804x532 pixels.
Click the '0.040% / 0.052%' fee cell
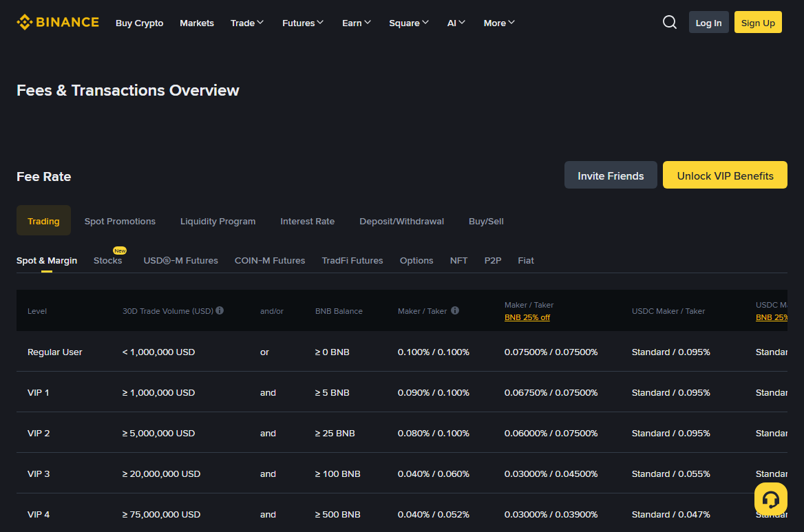433,514
